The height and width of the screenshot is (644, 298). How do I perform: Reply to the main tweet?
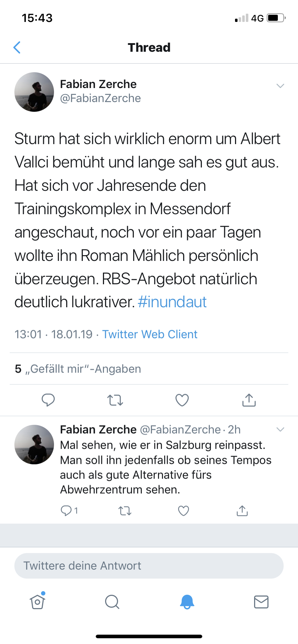click(48, 400)
